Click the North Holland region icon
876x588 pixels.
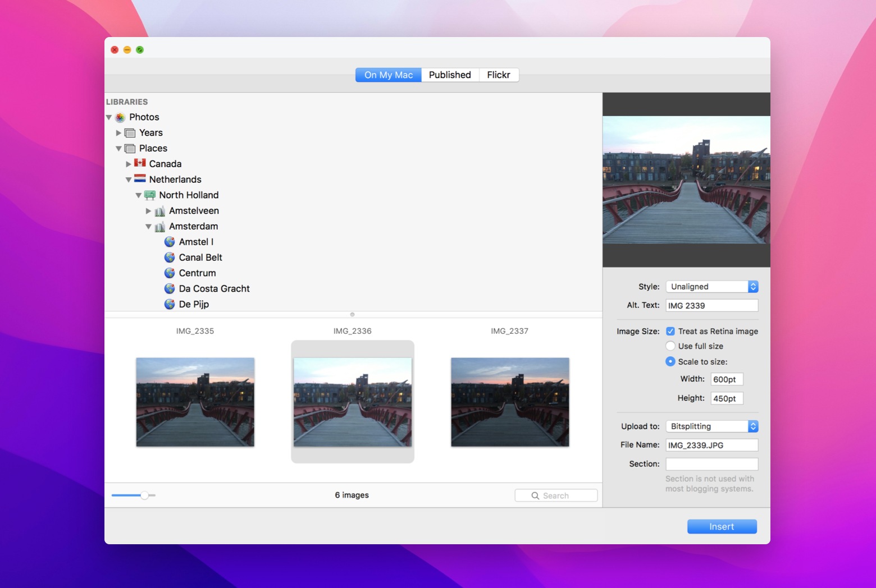pos(149,195)
